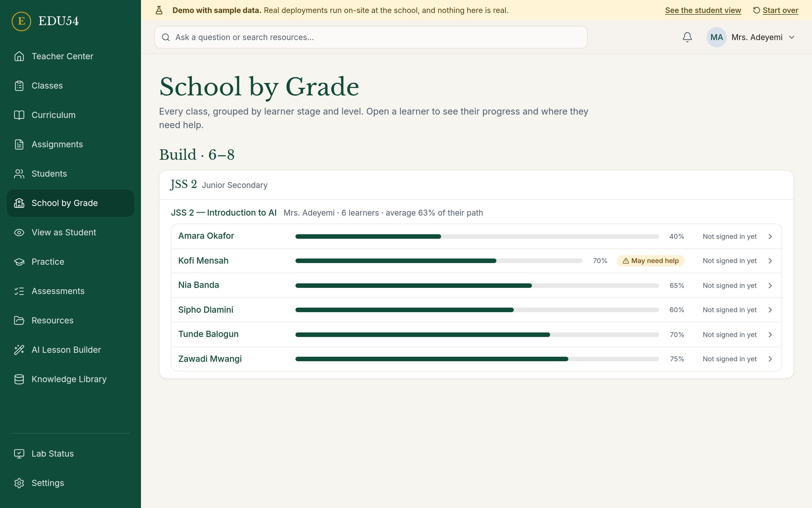Open Nia Banda row chevron
The image size is (812, 508).
[x=770, y=286]
